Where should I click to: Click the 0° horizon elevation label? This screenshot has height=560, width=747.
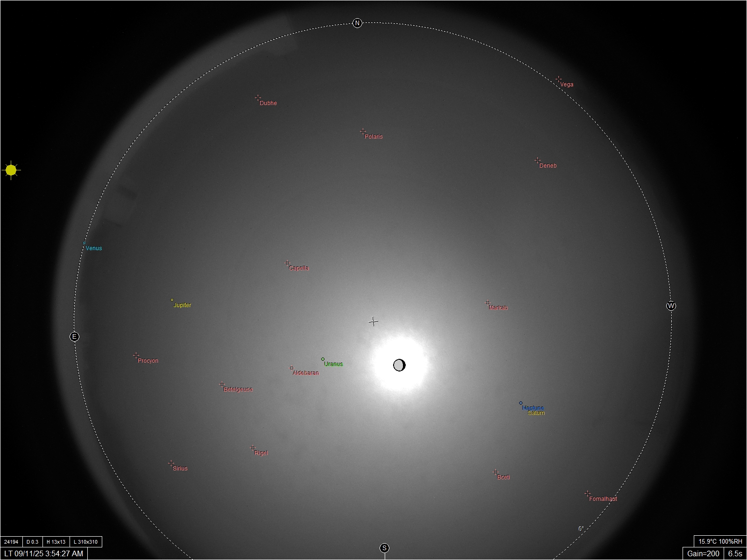(x=581, y=529)
